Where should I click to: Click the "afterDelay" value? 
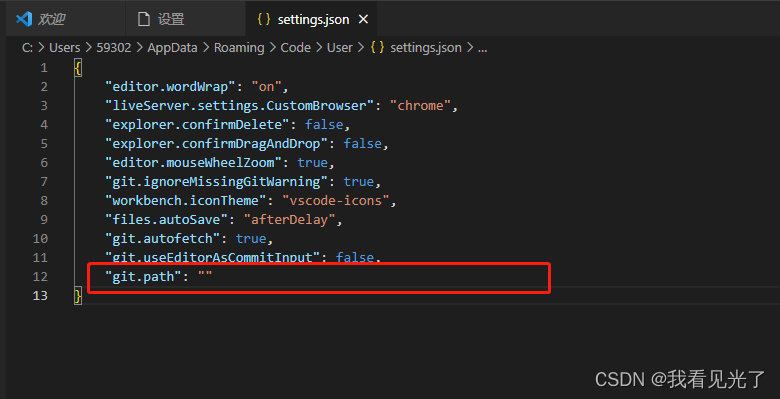tap(290, 219)
